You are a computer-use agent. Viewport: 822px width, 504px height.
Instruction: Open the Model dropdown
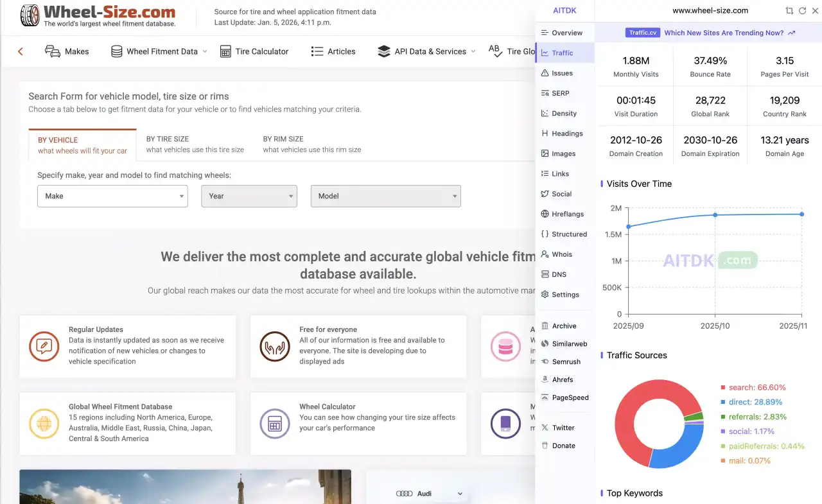tap(385, 196)
